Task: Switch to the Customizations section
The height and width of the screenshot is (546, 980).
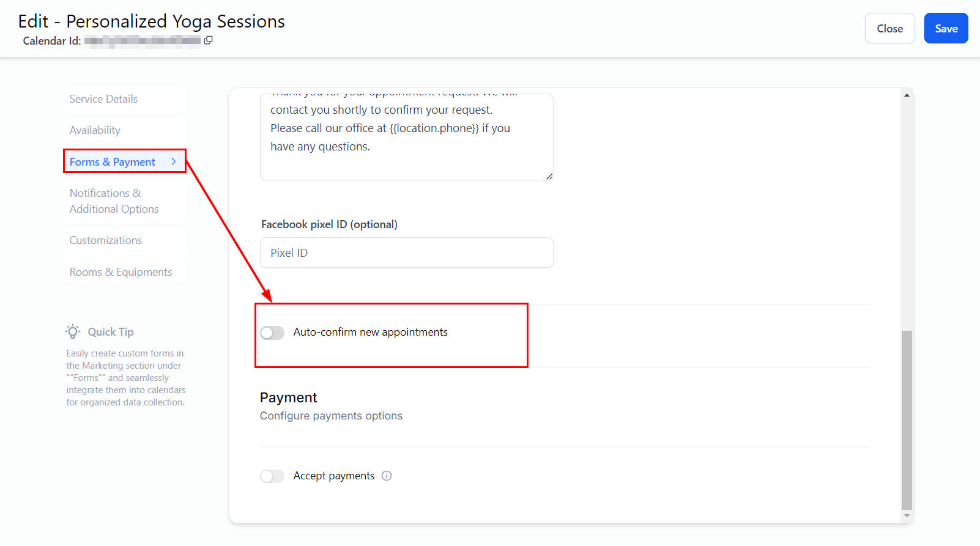Action: 105,240
